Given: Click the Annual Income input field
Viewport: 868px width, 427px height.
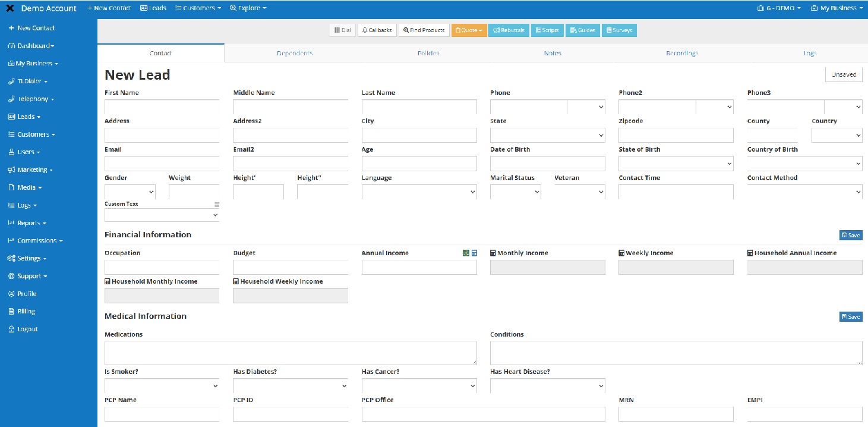Looking at the screenshot, I should [x=419, y=268].
